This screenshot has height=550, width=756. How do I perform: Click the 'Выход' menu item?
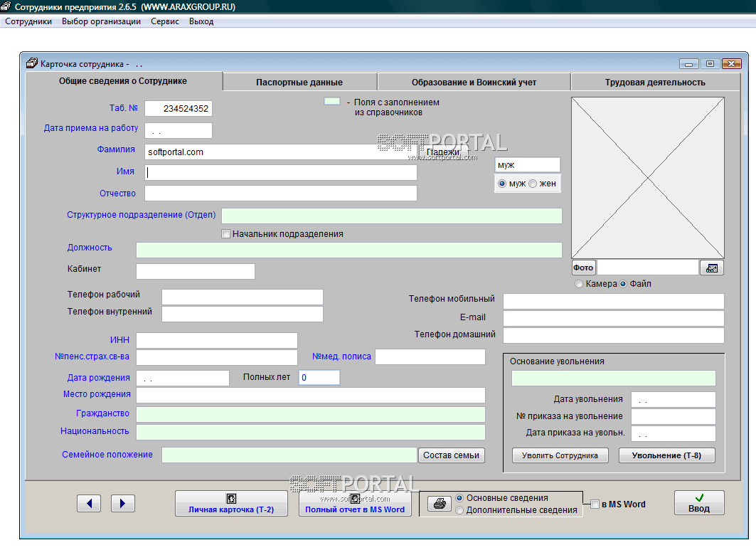[x=201, y=21]
